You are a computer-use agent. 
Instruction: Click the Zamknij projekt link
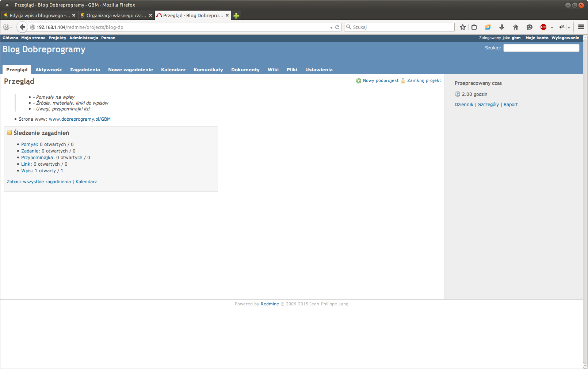click(x=424, y=80)
